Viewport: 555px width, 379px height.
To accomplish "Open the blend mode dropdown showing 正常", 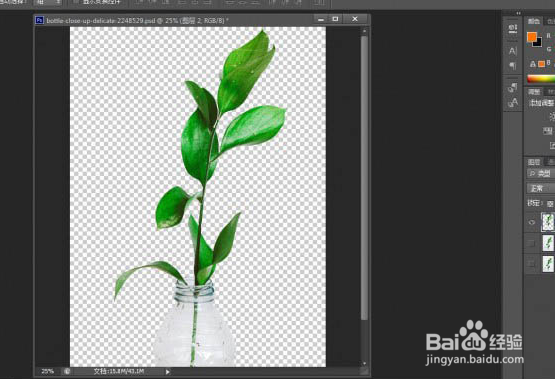I will click(541, 188).
